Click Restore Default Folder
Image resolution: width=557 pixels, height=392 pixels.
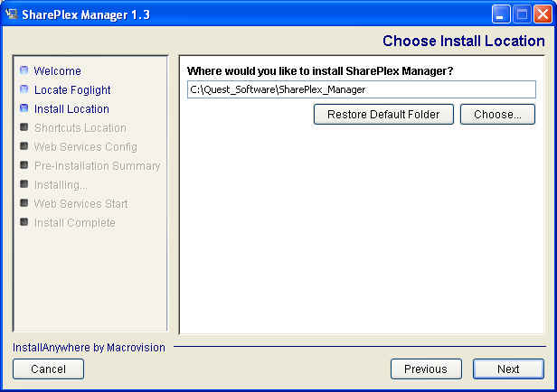[x=383, y=114]
